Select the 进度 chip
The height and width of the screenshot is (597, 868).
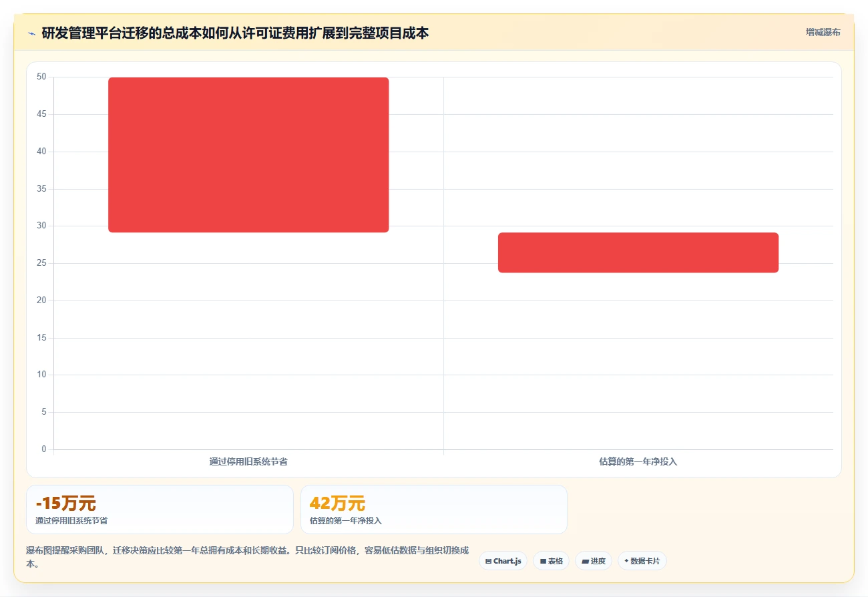point(593,561)
